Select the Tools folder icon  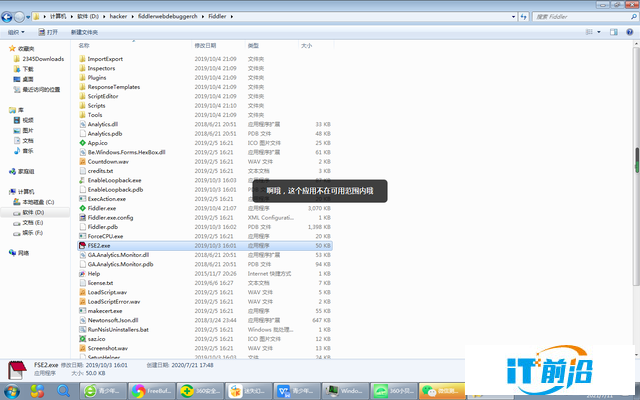82,115
